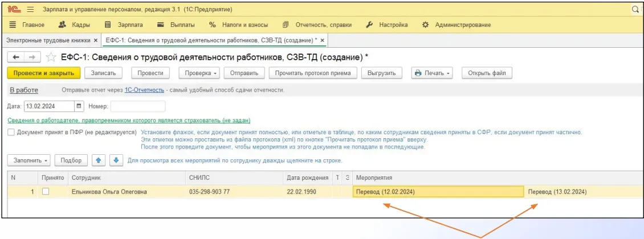This screenshot has height=239, width=644.
Task: Add document to favorites with star icon
Action: coord(51,57)
